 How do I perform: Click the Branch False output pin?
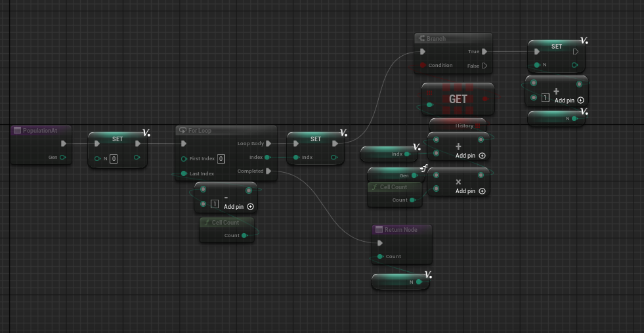click(484, 66)
